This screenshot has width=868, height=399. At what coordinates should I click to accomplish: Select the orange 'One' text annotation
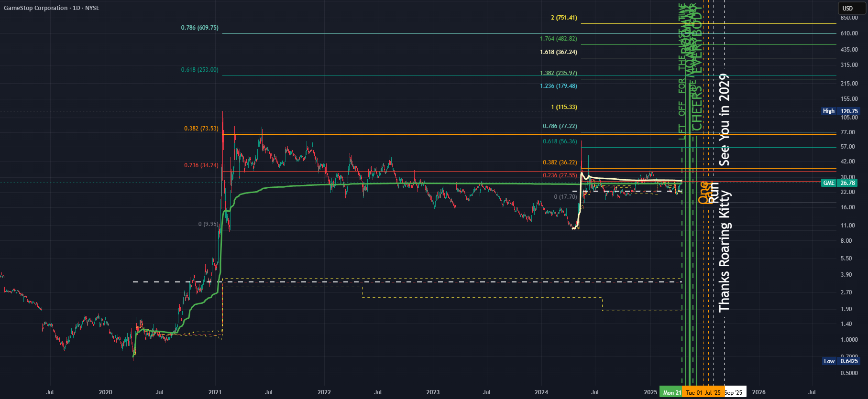click(703, 192)
